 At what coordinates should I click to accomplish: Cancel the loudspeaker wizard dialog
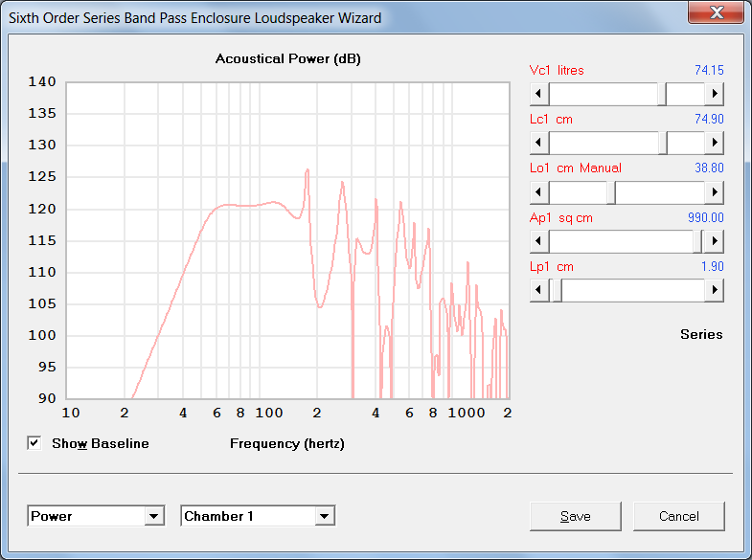(678, 516)
